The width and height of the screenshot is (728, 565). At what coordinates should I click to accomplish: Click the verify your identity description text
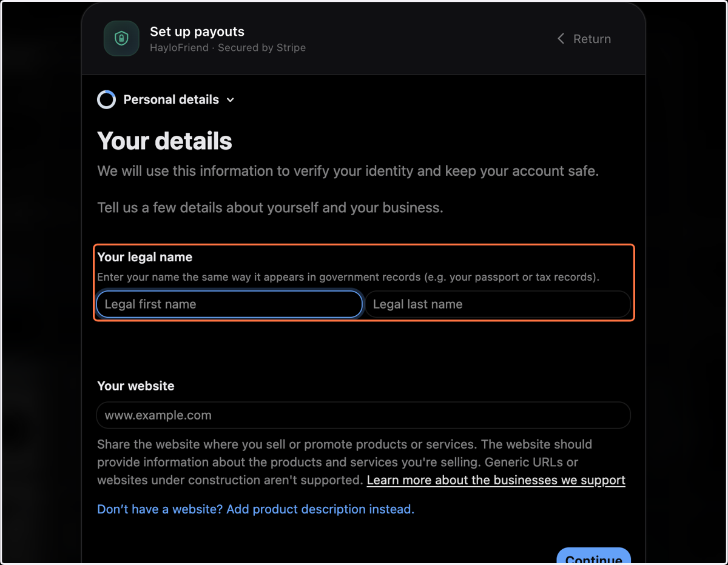point(348,171)
